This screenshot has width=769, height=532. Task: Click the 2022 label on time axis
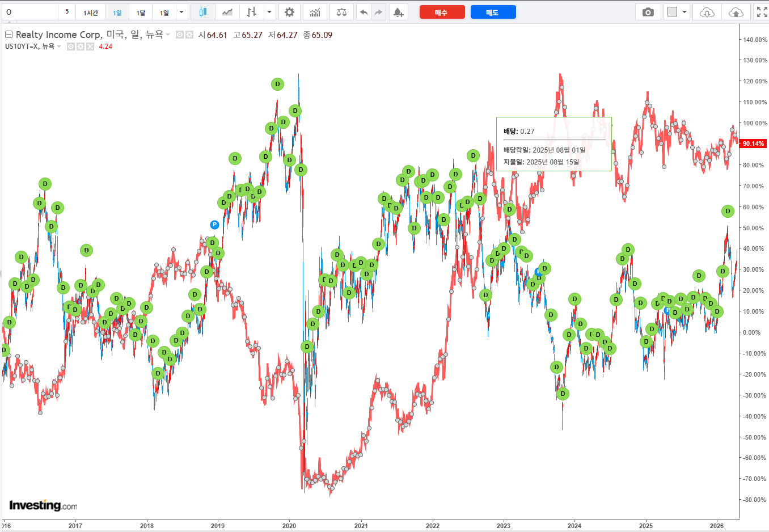[433, 526]
